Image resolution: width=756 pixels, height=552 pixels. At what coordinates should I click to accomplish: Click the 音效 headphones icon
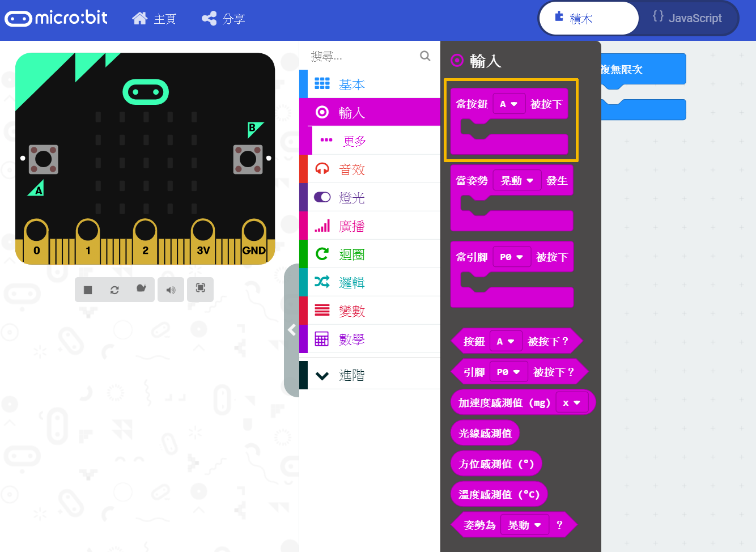click(322, 169)
